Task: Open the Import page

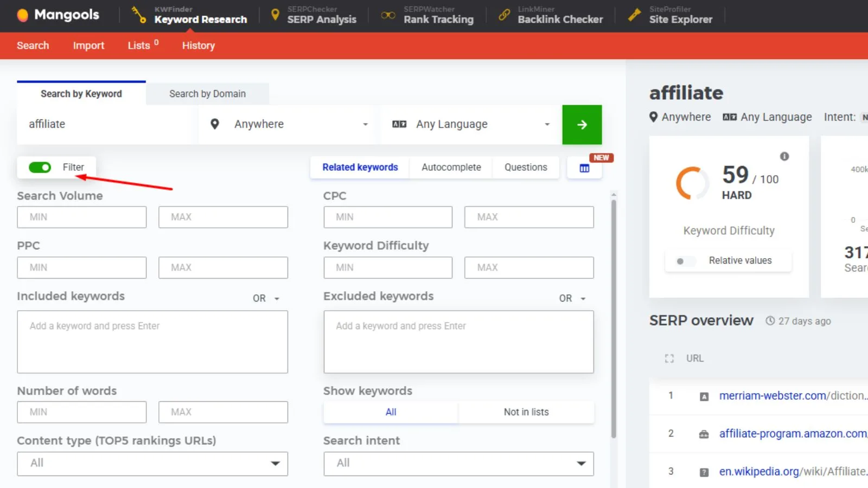Action: [88, 46]
